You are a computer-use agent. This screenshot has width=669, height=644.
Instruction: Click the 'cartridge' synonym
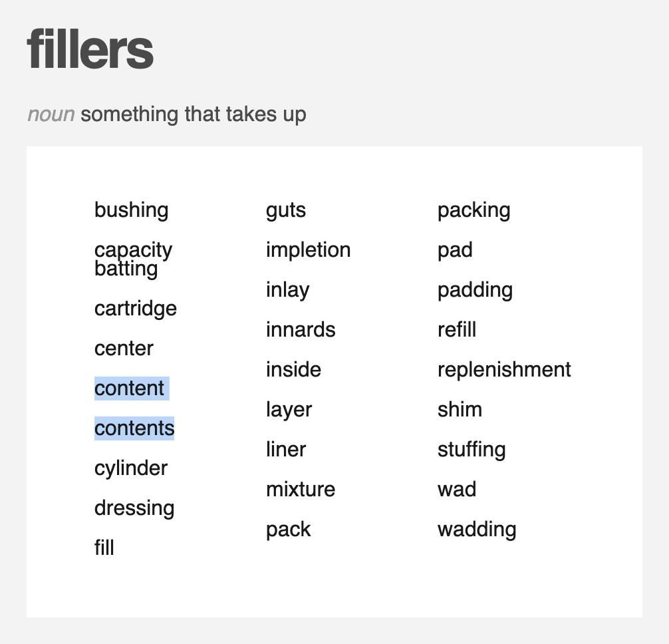(135, 309)
